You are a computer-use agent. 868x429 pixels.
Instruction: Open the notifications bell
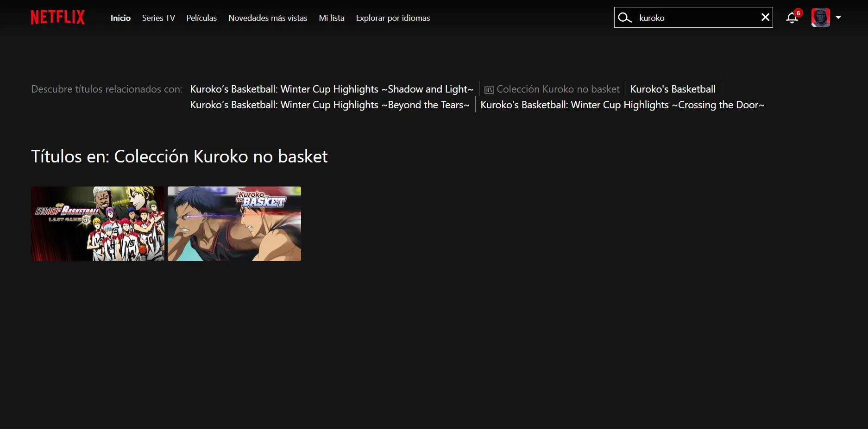[793, 18]
